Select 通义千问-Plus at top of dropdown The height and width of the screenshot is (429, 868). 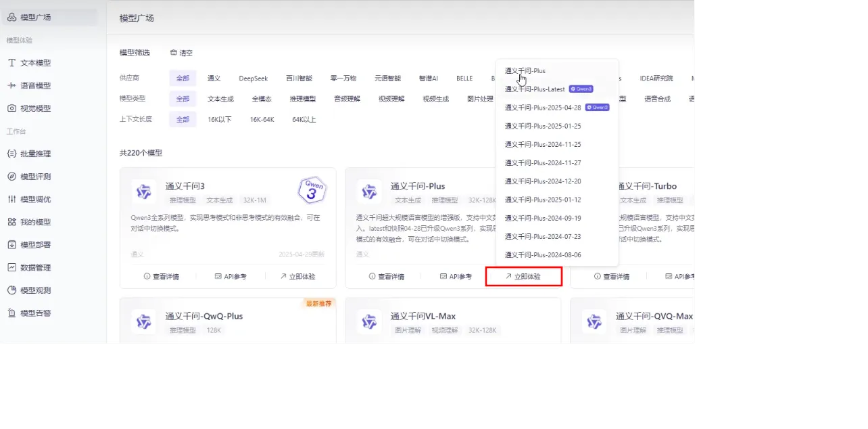tap(525, 71)
